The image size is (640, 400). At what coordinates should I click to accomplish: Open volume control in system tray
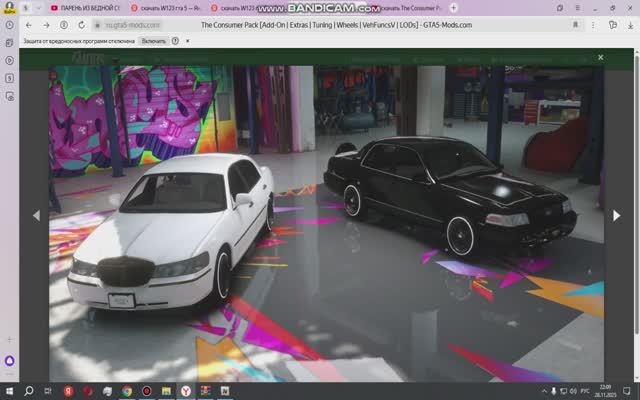(573, 391)
